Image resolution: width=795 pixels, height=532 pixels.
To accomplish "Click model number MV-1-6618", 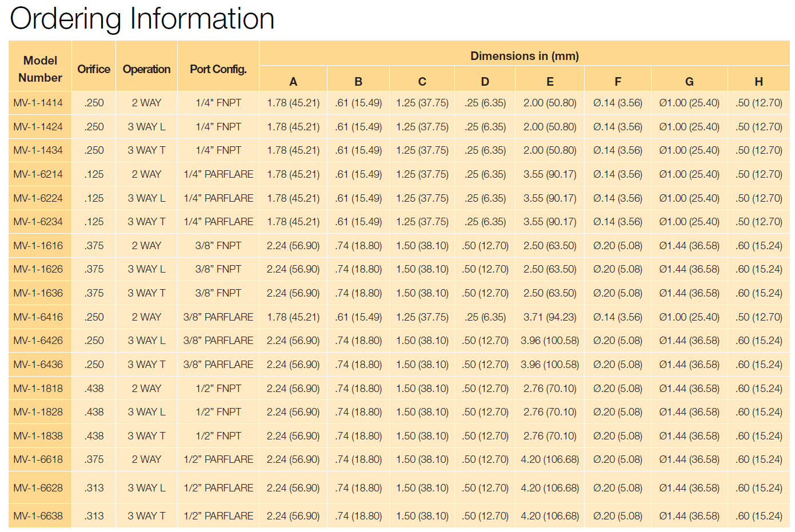I will [38, 459].
